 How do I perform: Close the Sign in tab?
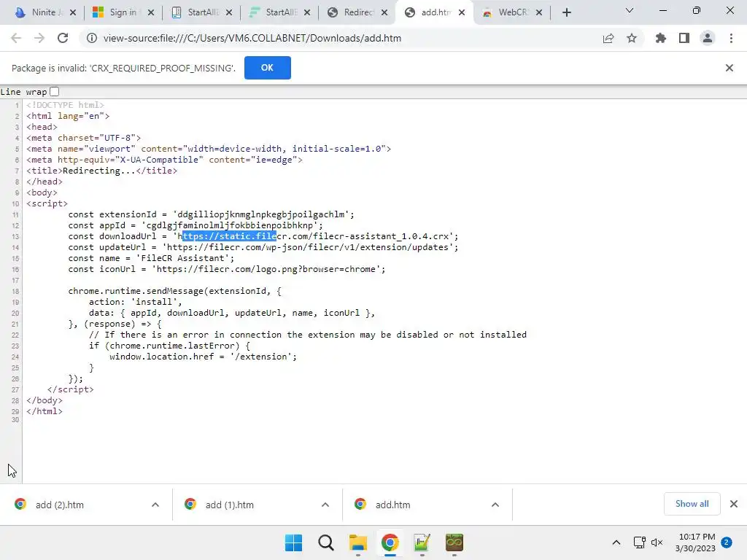tap(151, 12)
